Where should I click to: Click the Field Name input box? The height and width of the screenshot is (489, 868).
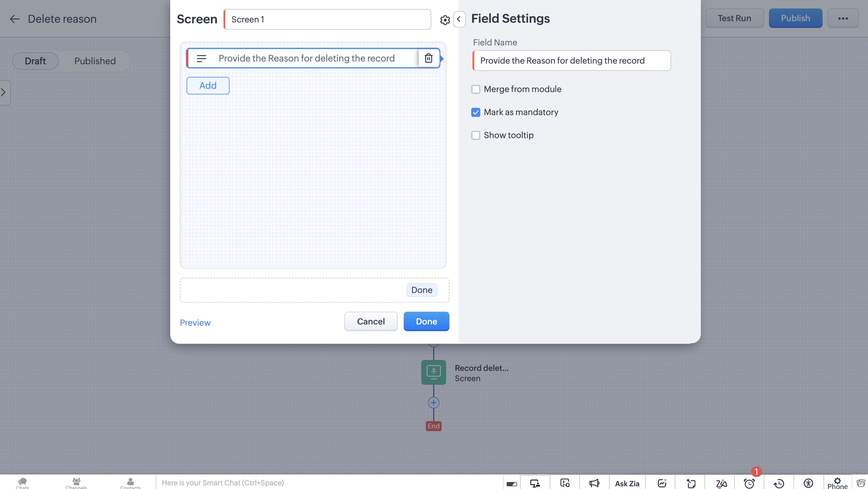571,61
